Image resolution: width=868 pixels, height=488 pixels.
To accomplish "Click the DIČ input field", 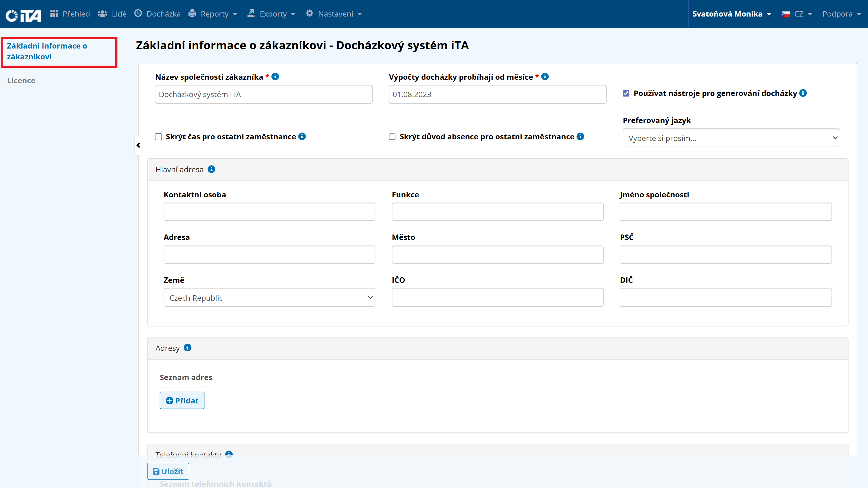I will 726,297.
